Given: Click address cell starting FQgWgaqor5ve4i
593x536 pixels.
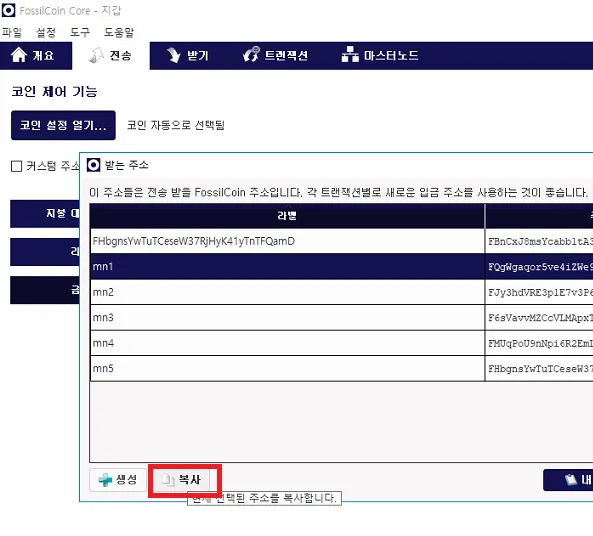Looking at the screenshot, I should [x=540, y=267].
